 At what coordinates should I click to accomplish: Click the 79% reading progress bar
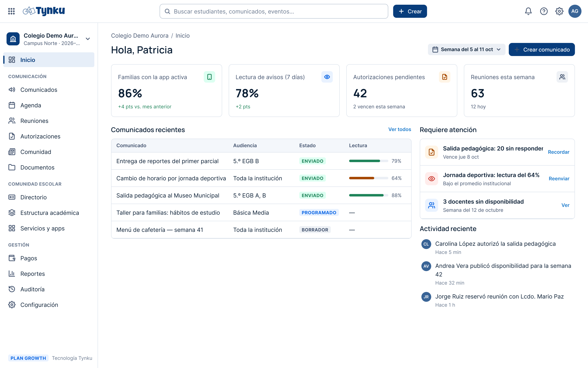[368, 161]
